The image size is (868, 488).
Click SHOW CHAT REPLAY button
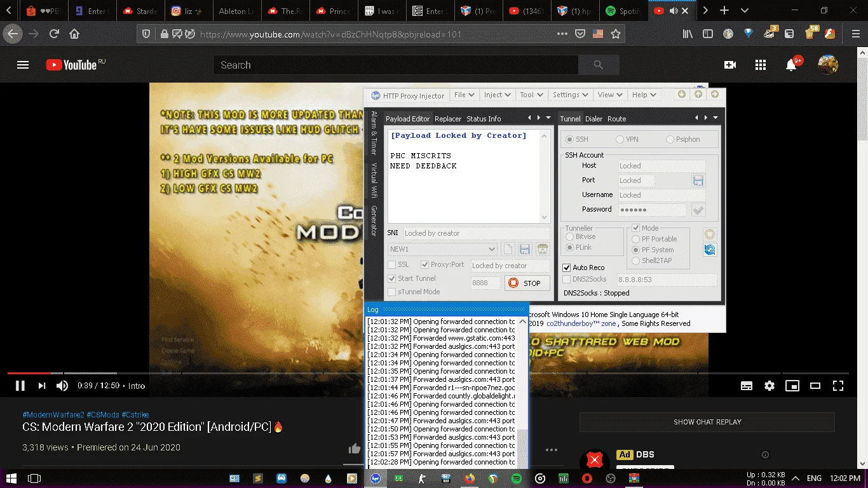707,422
